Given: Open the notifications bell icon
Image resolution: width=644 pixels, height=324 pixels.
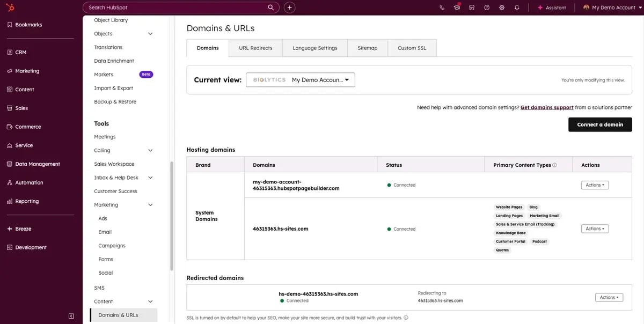Looking at the screenshot, I should (x=517, y=8).
